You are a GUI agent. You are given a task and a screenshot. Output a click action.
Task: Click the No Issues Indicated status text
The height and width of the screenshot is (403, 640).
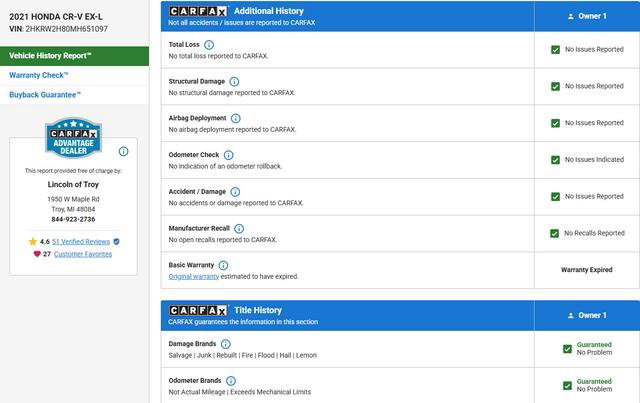coord(594,160)
